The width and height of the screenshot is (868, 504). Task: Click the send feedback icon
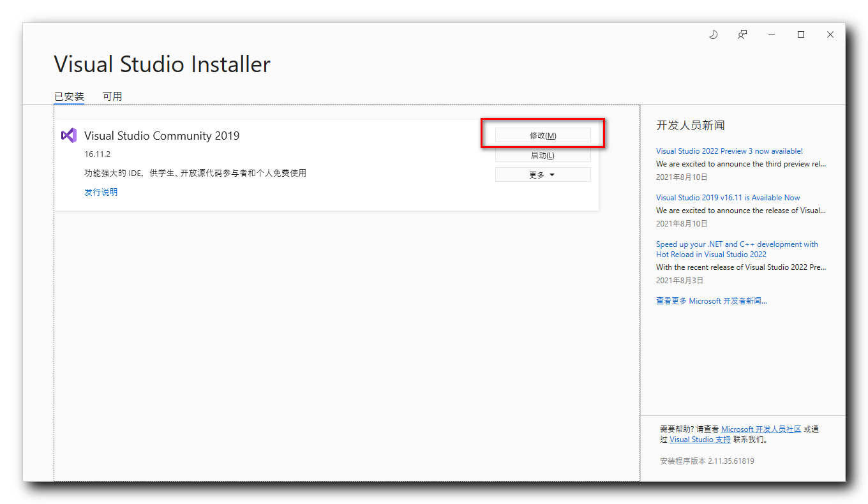742,34
